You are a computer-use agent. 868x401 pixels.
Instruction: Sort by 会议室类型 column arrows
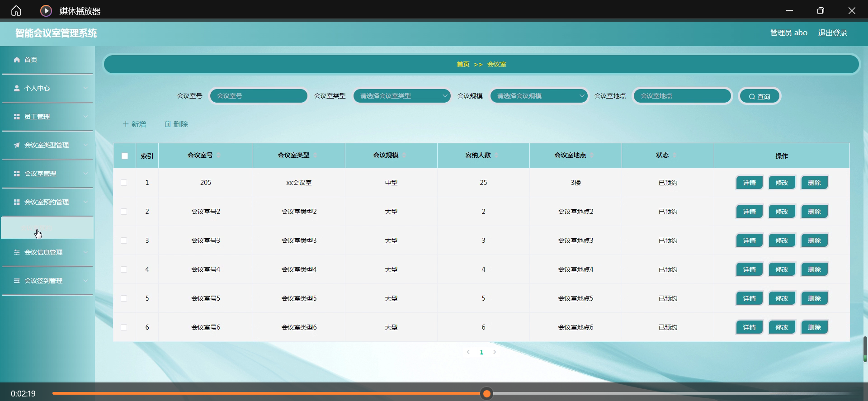[315, 156]
